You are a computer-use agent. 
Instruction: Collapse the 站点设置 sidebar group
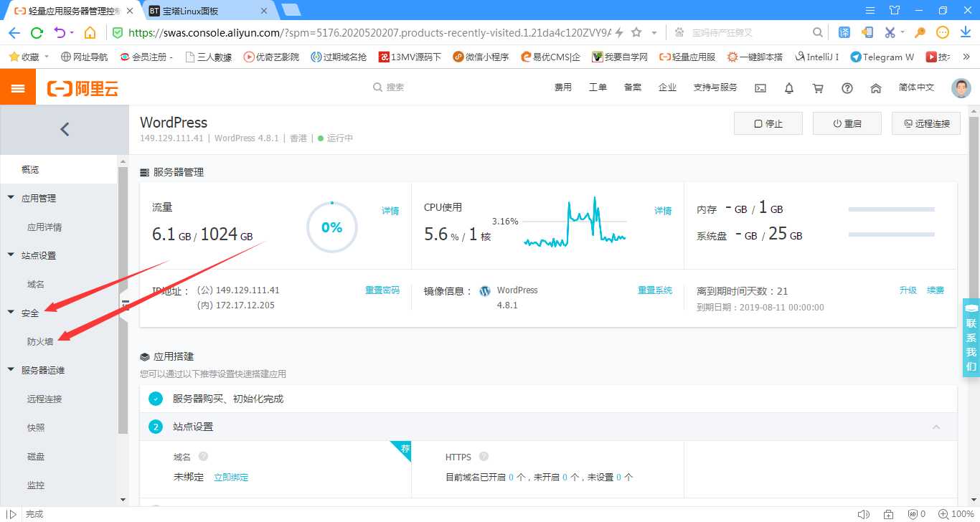click(11, 255)
